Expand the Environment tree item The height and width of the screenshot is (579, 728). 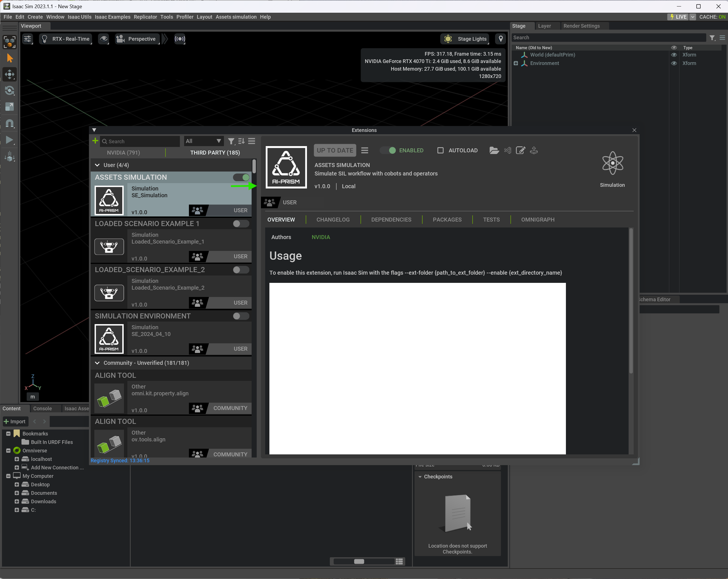click(516, 63)
